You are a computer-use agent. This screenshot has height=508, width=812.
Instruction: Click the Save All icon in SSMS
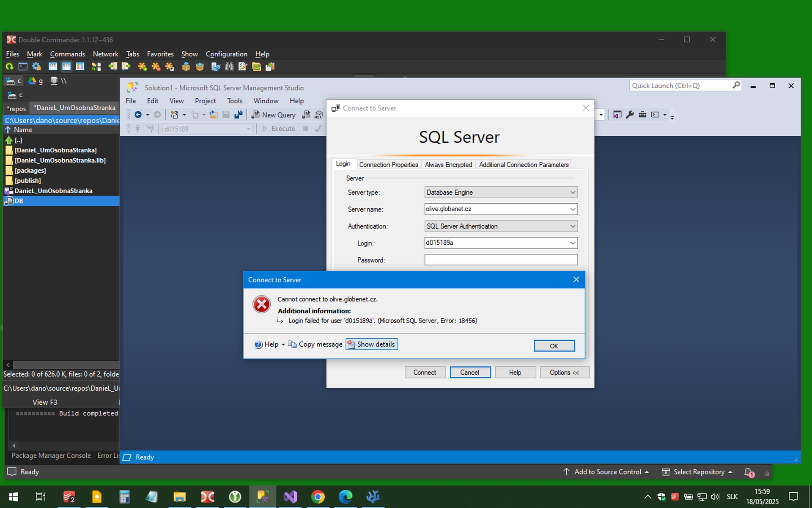point(239,115)
